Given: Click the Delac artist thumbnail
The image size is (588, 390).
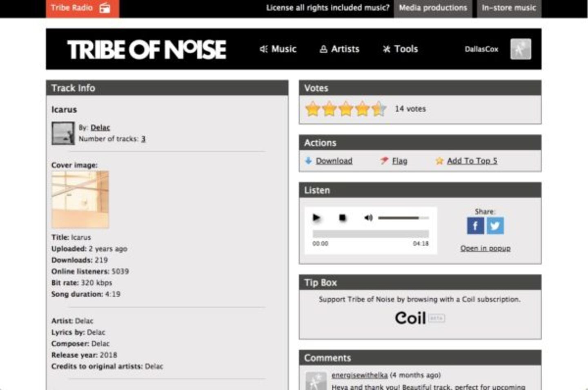Looking at the screenshot, I should 63,133.
